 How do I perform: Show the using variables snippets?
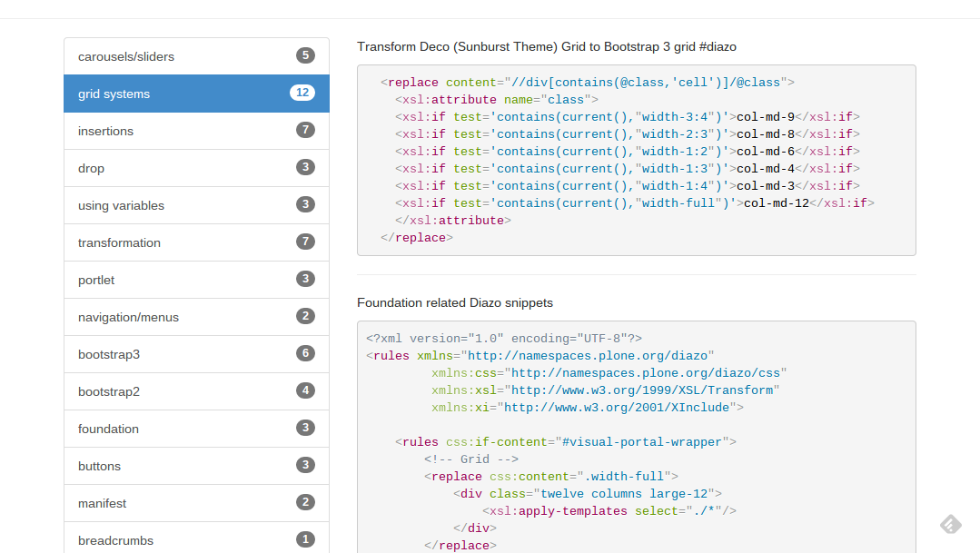click(x=122, y=205)
